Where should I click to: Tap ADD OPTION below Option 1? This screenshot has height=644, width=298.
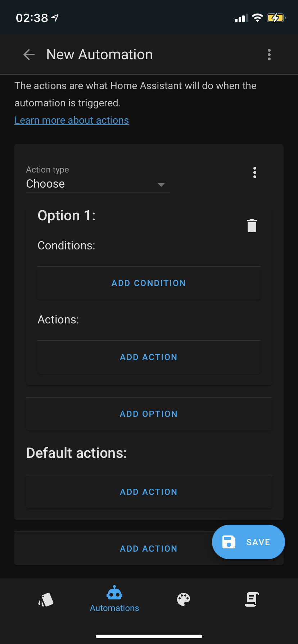click(149, 414)
